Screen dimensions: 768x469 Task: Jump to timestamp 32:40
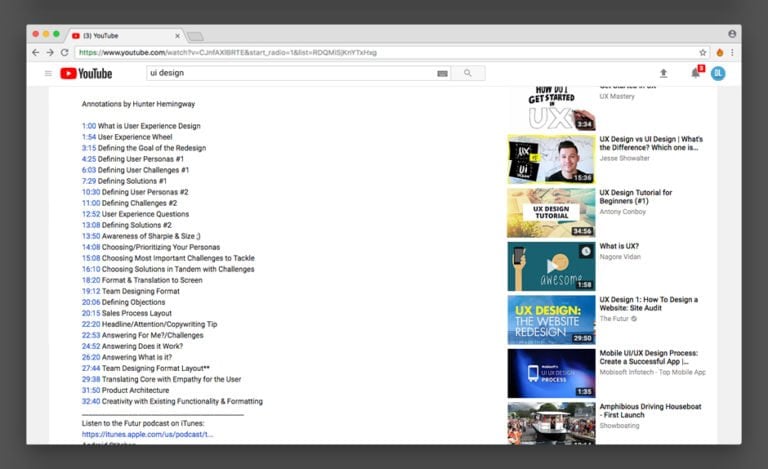point(91,401)
